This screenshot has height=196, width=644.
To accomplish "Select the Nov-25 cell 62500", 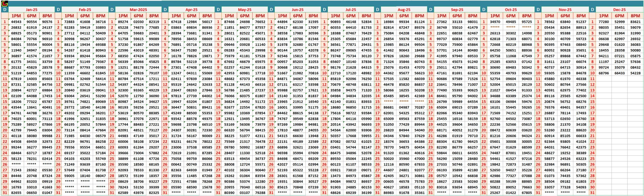I will point(581,96).
